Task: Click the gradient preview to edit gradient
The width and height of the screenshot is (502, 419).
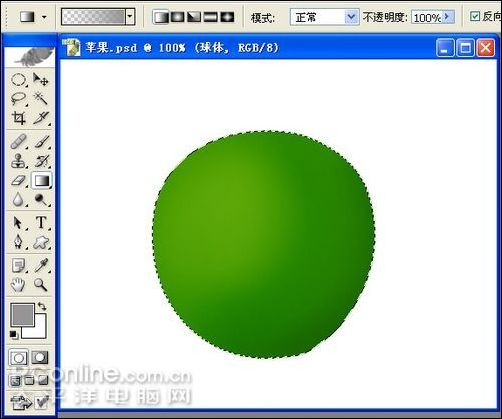Action: point(93,17)
